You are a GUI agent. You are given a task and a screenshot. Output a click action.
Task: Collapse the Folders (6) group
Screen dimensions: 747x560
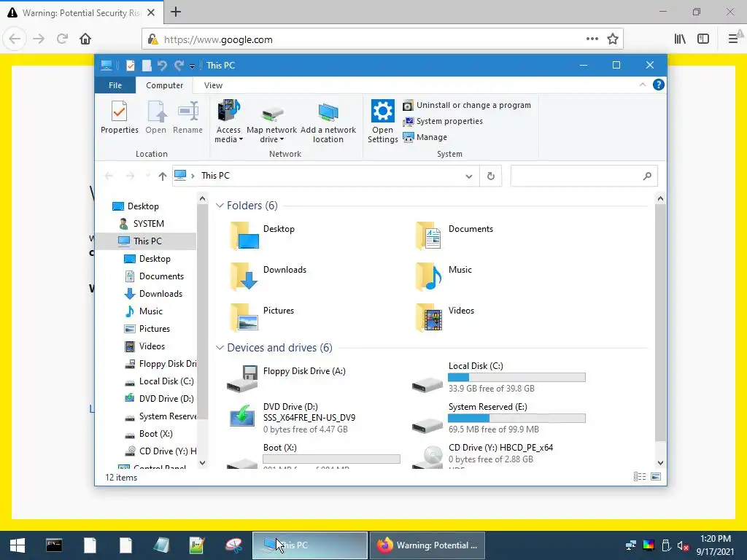[x=220, y=206]
